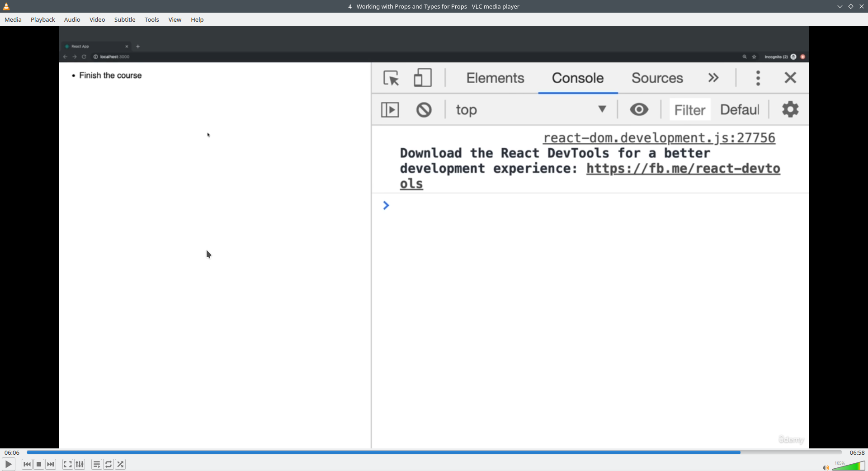Play the video in VLC
The image size is (868, 471).
click(8, 464)
